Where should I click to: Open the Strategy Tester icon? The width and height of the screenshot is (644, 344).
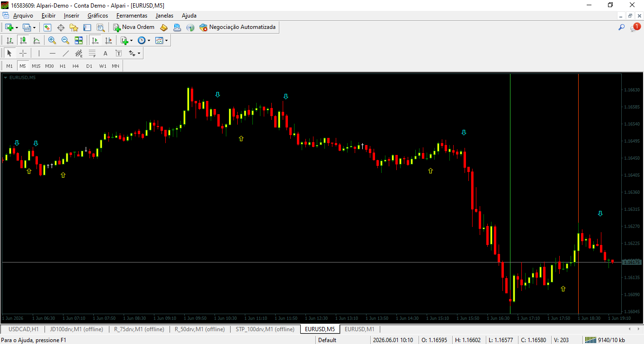[100, 27]
